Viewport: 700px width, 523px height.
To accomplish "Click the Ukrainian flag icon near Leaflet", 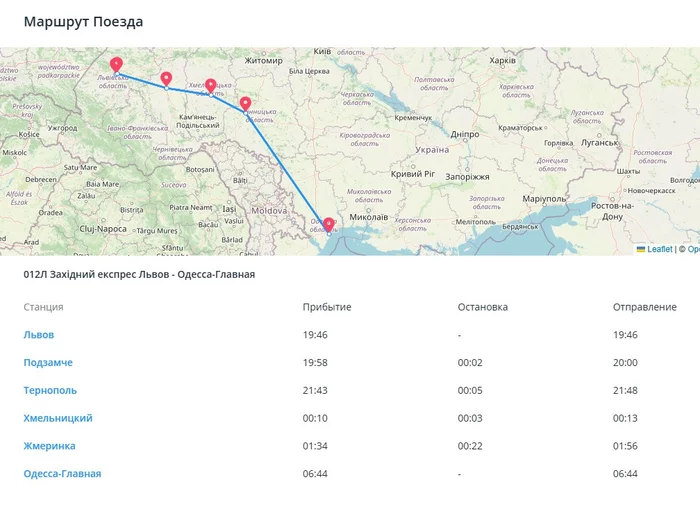I will pyautogui.click(x=641, y=249).
